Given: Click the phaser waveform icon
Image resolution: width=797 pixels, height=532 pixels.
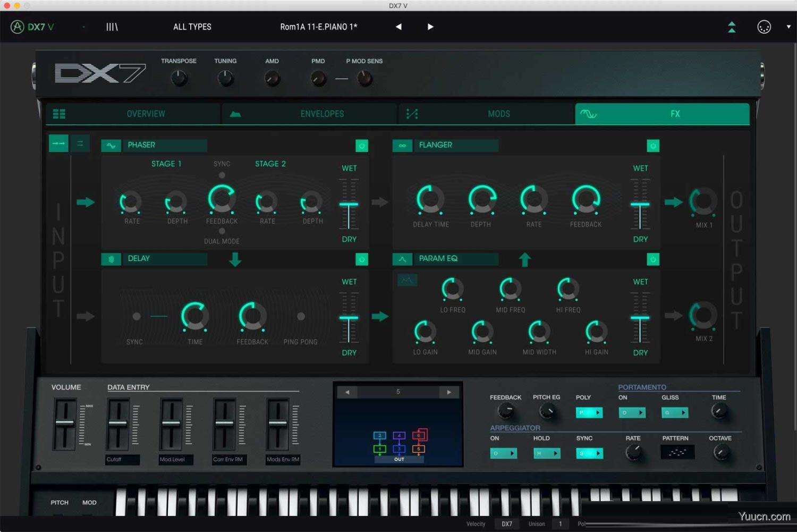Looking at the screenshot, I should pos(111,145).
